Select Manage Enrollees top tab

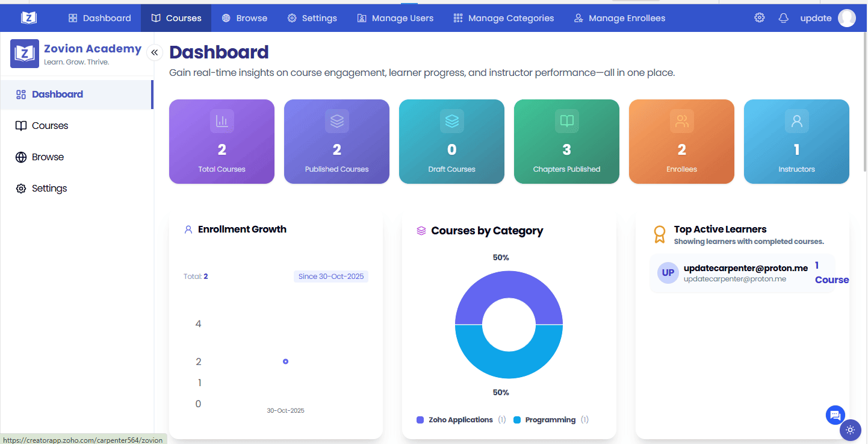[x=619, y=18]
